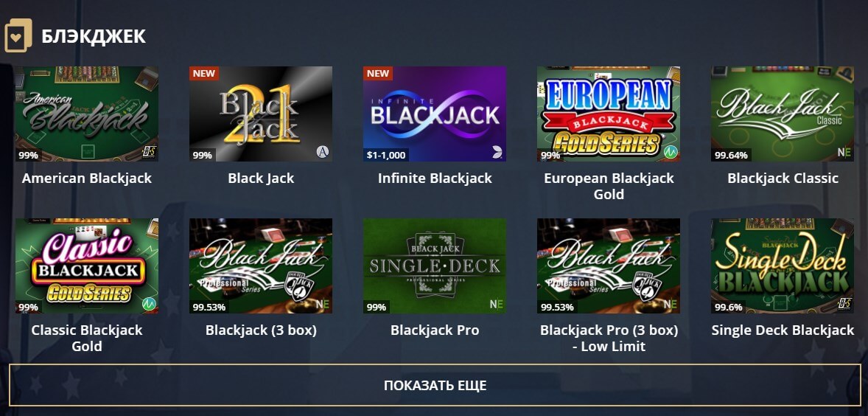The width and height of the screenshot is (868, 416).
Task: Click the $1-1,000 bet range label
Action: tap(386, 155)
